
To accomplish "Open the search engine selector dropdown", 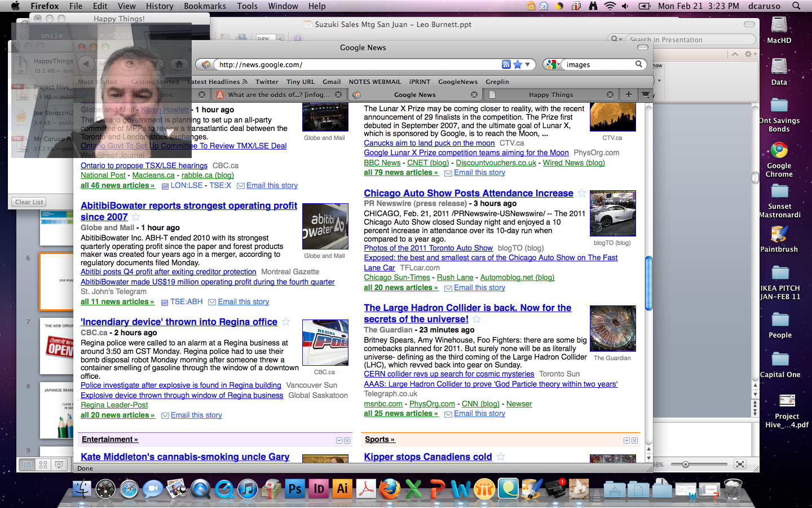I will click(x=553, y=64).
